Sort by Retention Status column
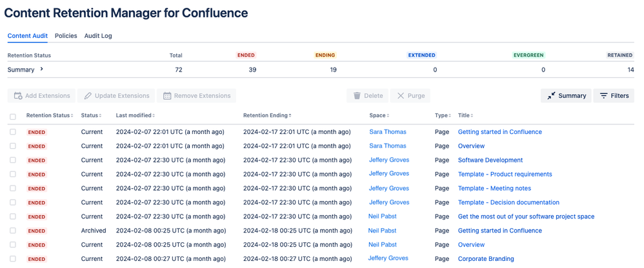The image size is (644, 268). (50, 115)
